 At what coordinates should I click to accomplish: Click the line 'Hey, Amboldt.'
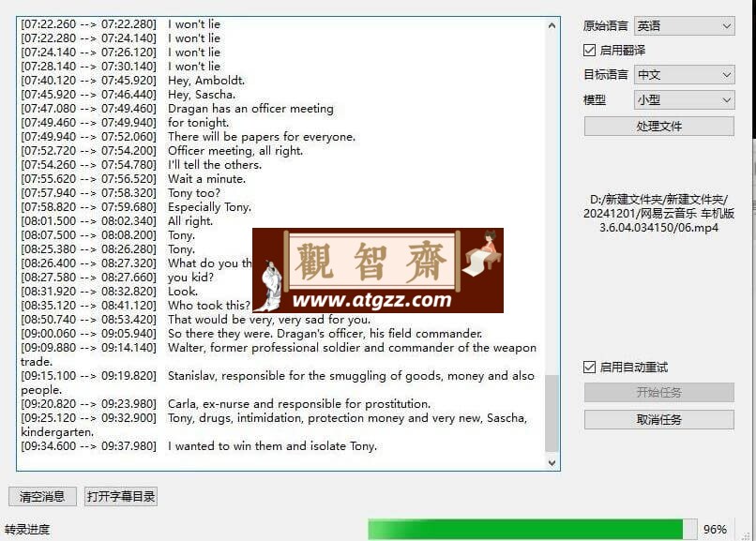pos(206,81)
